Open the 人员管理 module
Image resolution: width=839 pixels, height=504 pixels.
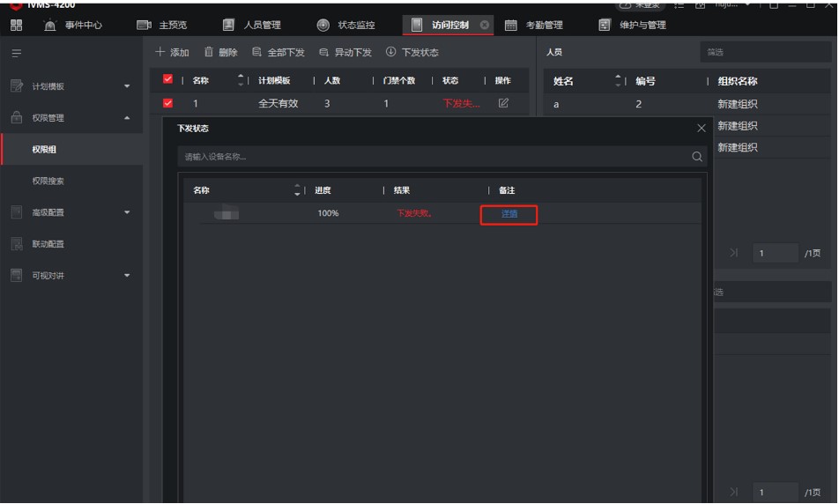click(252, 26)
